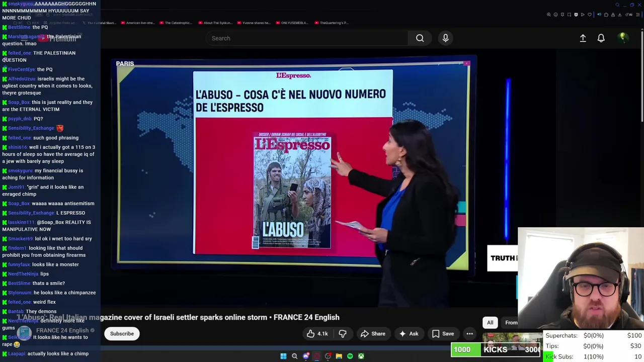Select the 'From' filter chip
Viewport: 644px width, 362px height.
(x=510, y=323)
